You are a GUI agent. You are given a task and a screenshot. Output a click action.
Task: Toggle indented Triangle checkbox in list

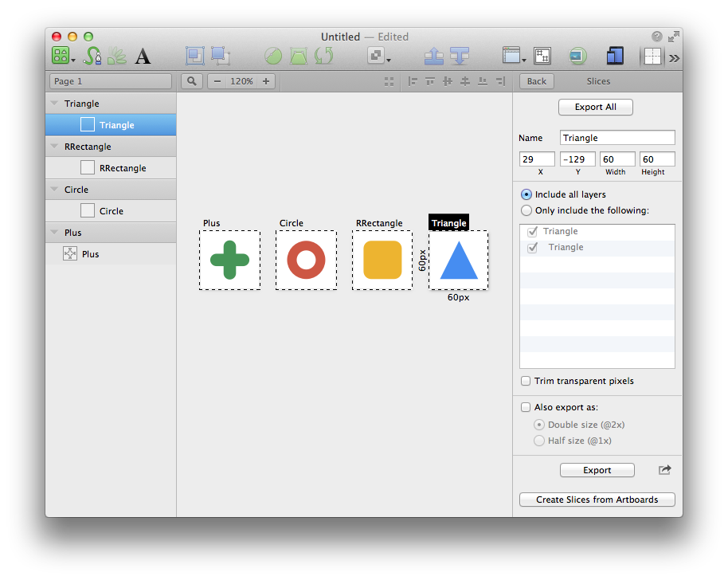click(533, 248)
